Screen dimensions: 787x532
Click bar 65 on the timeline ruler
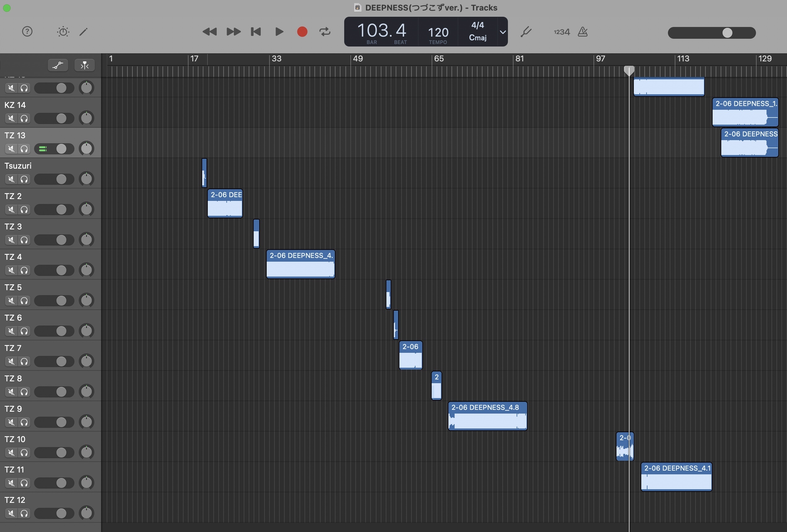(x=438, y=59)
